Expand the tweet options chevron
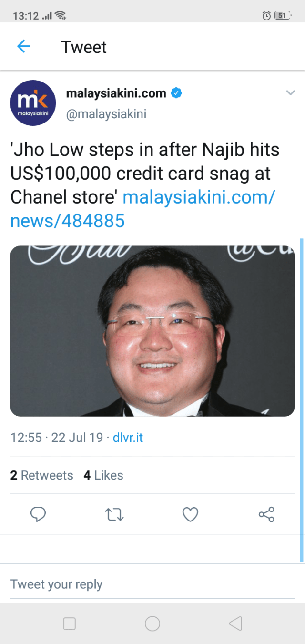Screen dimensions: 305x644 pyautogui.click(x=290, y=93)
